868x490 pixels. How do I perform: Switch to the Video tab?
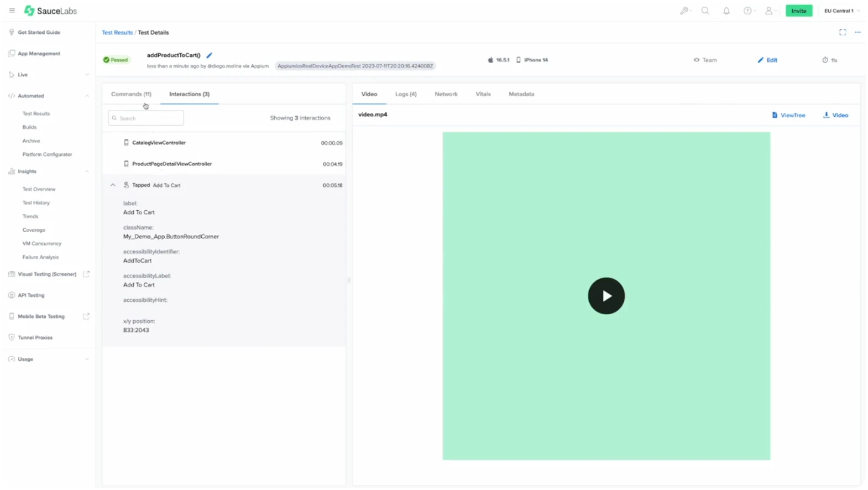(x=369, y=94)
